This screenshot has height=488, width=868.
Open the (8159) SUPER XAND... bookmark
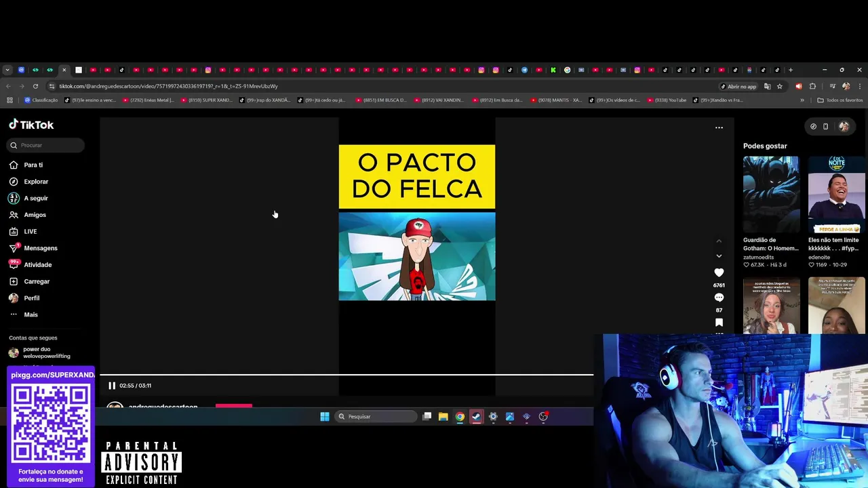pyautogui.click(x=207, y=100)
